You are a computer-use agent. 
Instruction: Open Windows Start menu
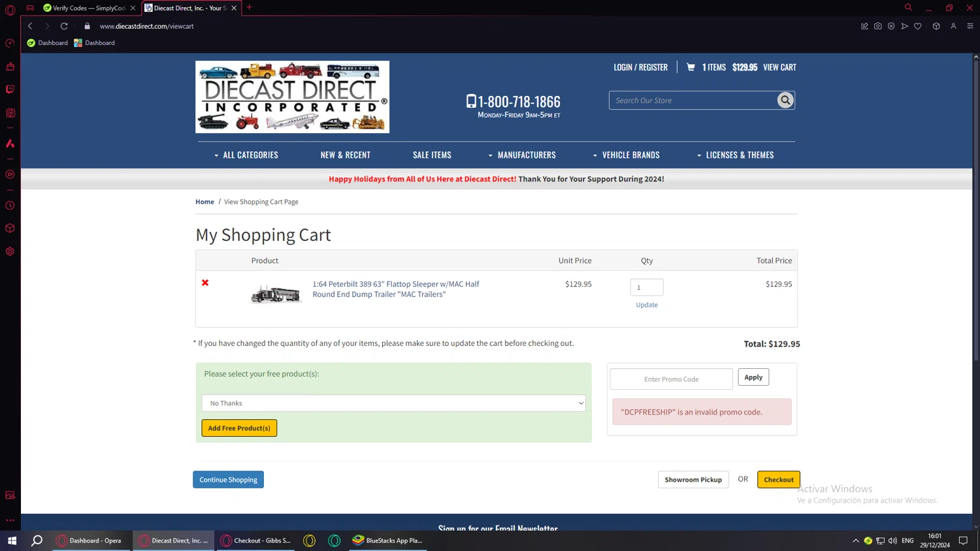pos(12,541)
